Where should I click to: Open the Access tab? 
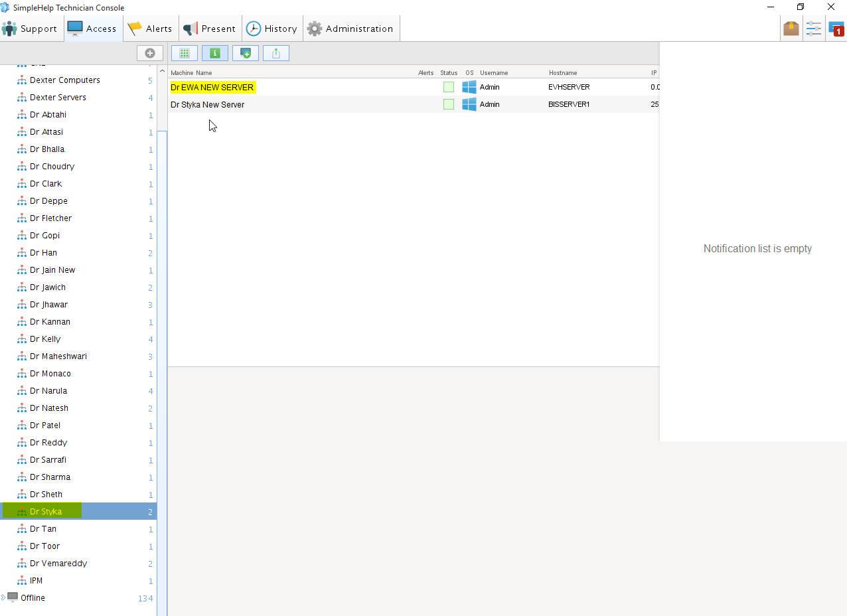coord(94,29)
